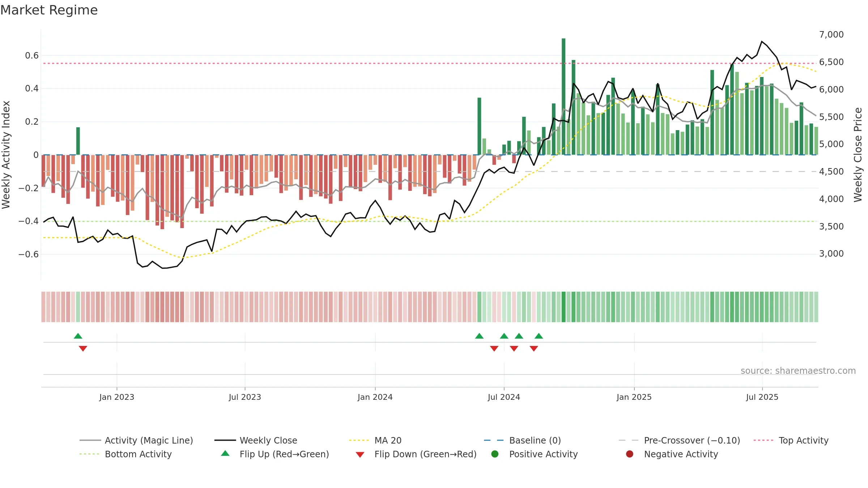Click the Jul 2025 x-axis label
The width and height of the screenshot is (868, 488).
pos(762,397)
